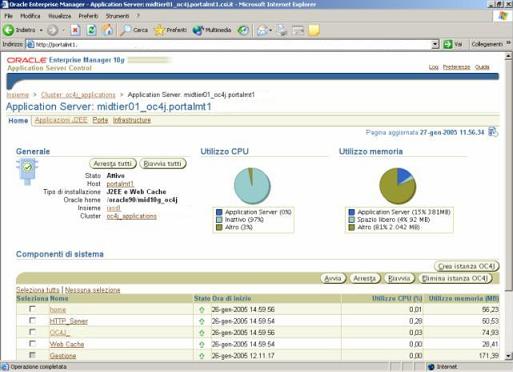Expand the Collegamenti links chevron
The width and height of the screenshot is (513, 372).
(508, 43)
